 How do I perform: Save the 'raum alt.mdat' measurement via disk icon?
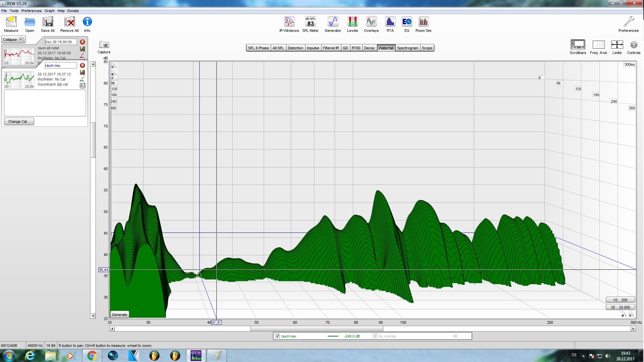[82, 49]
